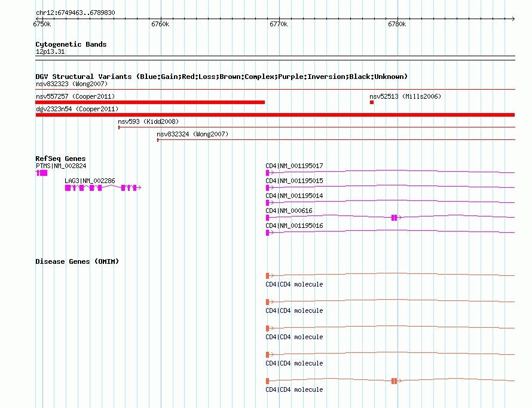This screenshot has height=408, width=532.
Task: Select the DGV Structural Variants track title
Action: tap(221, 77)
